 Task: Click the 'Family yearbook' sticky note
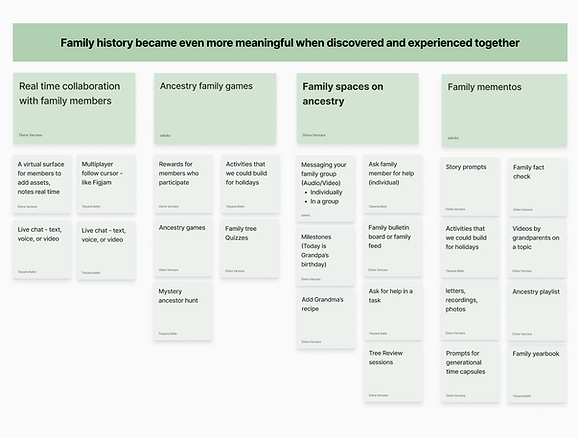[x=537, y=373]
